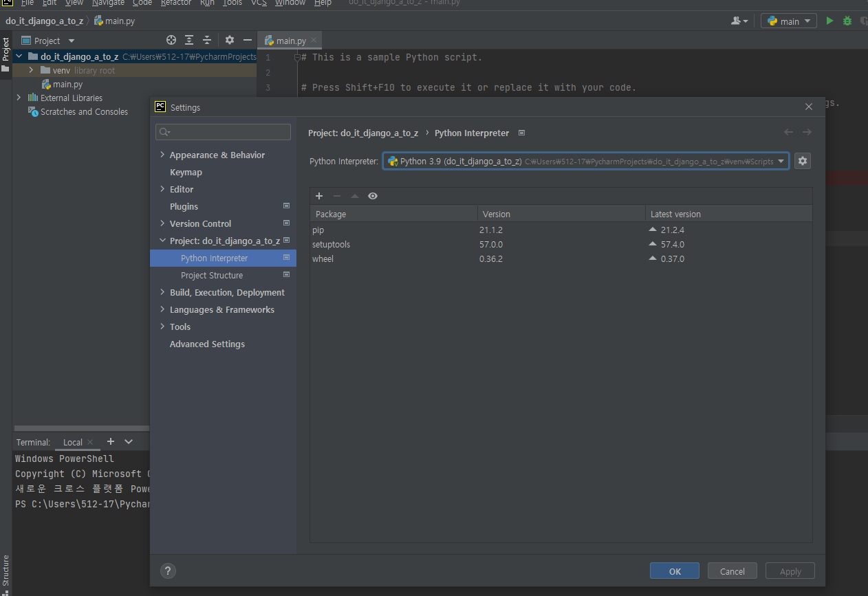This screenshot has width=868, height=596.
Task: Click the OK button
Action: (675, 571)
